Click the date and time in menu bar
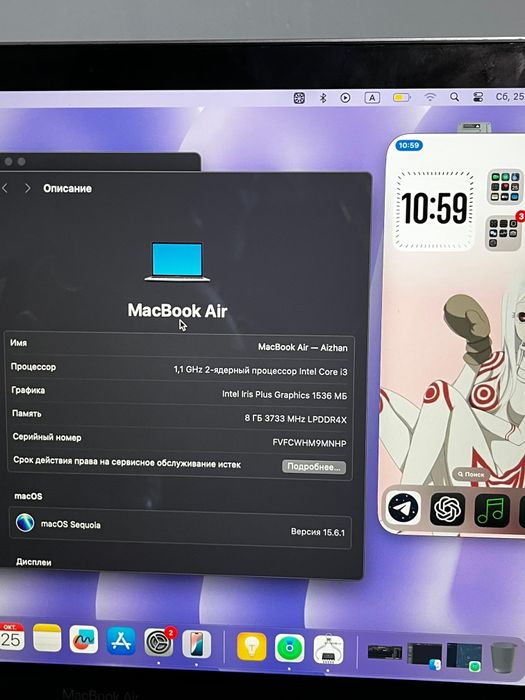525x700 pixels. pos(510,96)
